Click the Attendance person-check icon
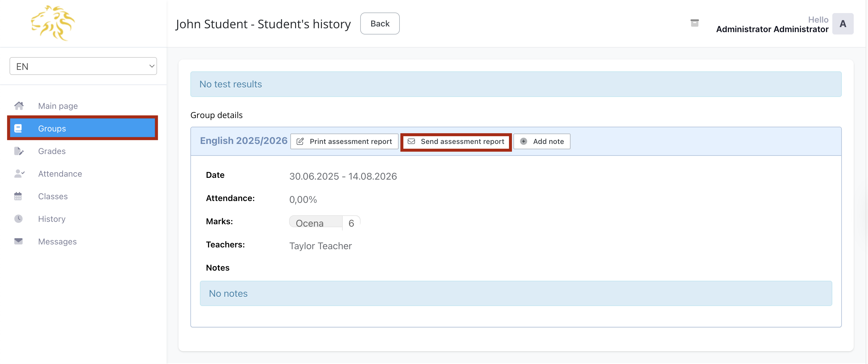Image resolution: width=868 pixels, height=364 pixels. point(19,174)
